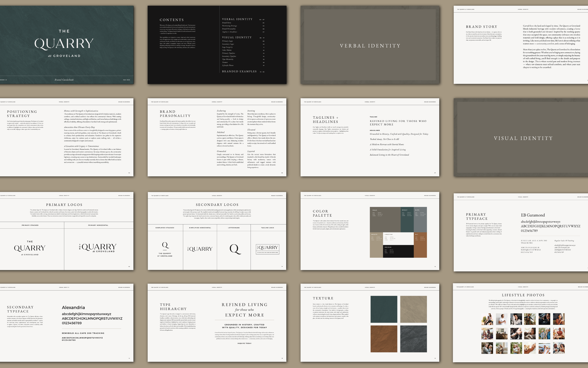Screen dimensions: 588x368
Task: Open the horseback rider lifestyle photo
Action: pos(487,319)
